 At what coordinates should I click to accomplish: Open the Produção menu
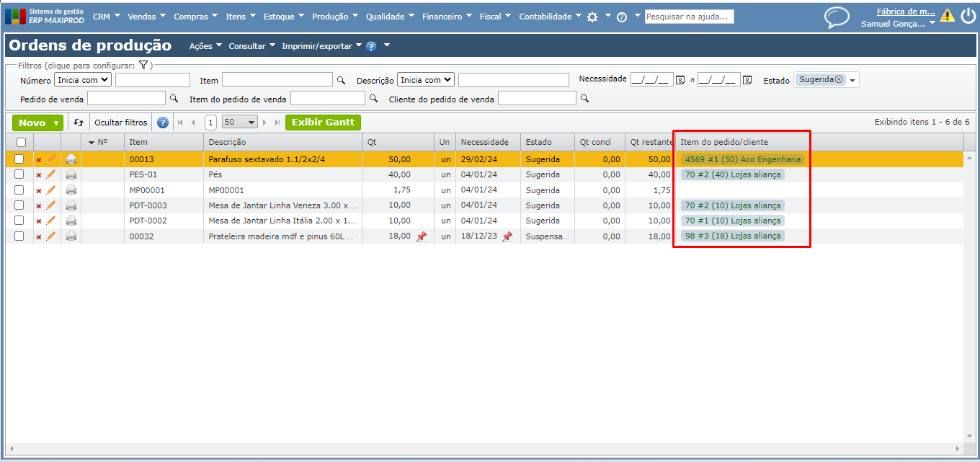click(x=335, y=17)
